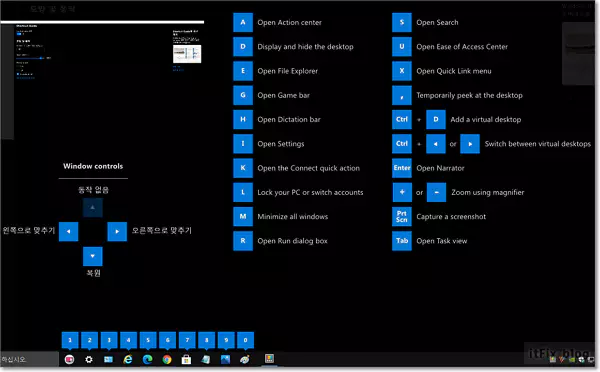Click the Window controls heading
Screen dimensions: 600x372
(x=93, y=166)
